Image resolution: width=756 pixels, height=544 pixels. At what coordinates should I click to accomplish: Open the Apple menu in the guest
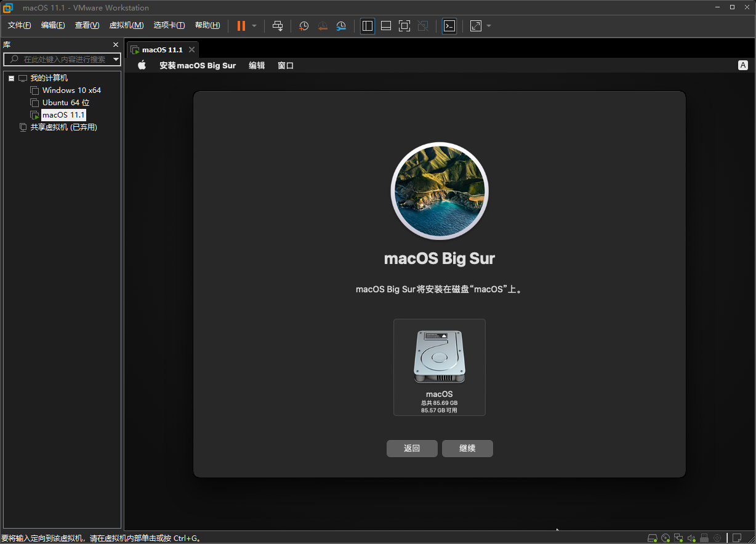[142, 65]
